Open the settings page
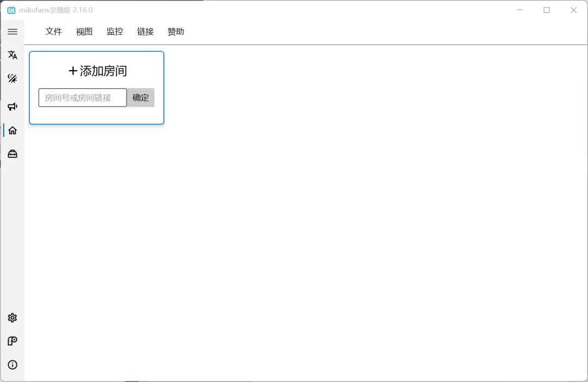This screenshot has width=588, height=382. coord(13,318)
